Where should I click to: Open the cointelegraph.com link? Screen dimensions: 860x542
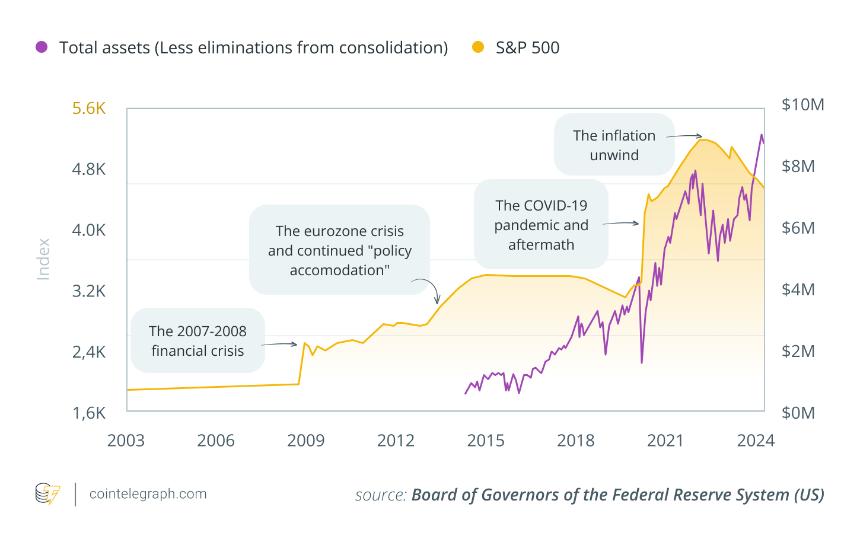148,494
